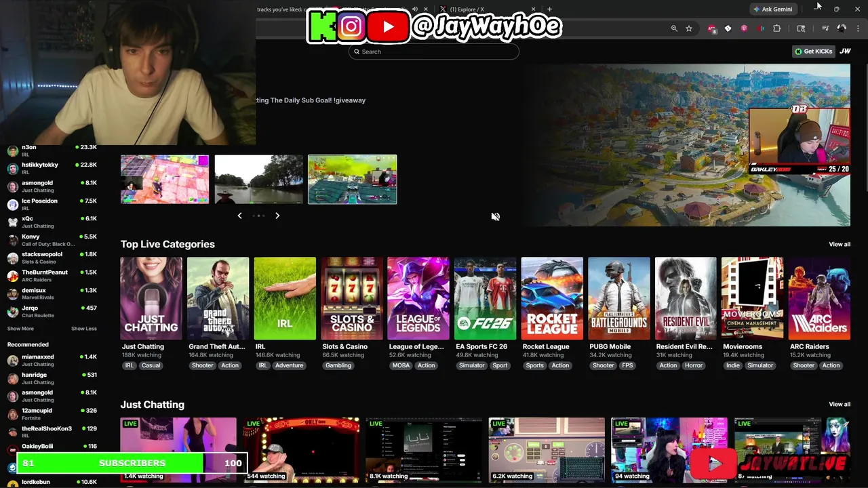
Task: Open media controls music icon
Action: pyautogui.click(x=825, y=28)
